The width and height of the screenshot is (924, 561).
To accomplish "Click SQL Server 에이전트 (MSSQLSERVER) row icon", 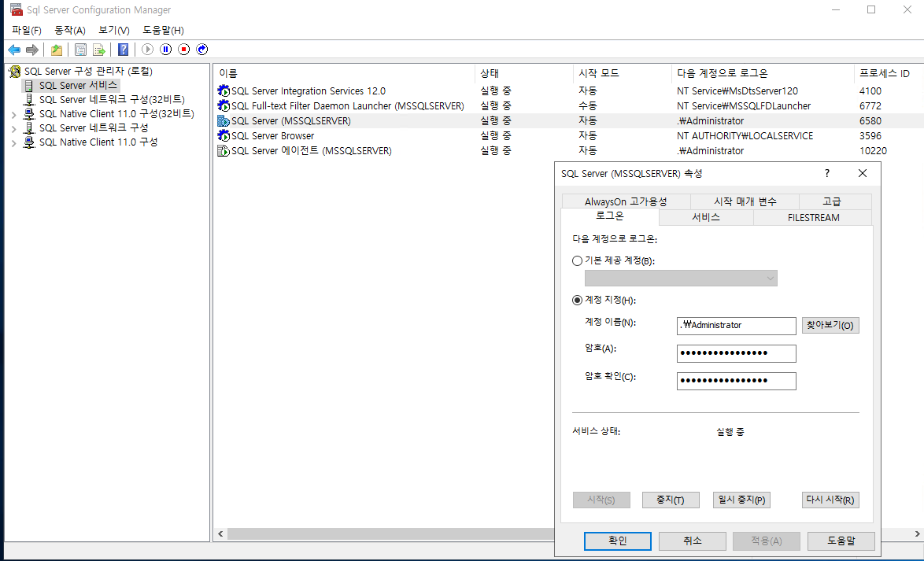I will click(x=224, y=151).
